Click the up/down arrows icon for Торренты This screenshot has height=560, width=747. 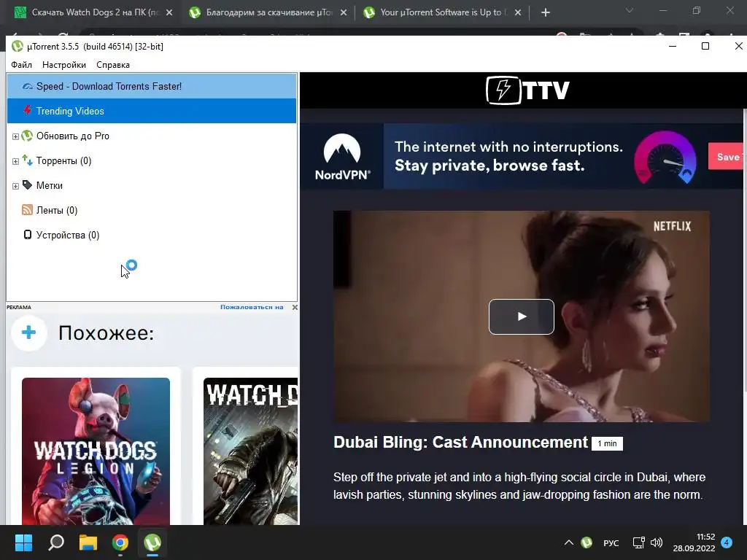(x=27, y=160)
